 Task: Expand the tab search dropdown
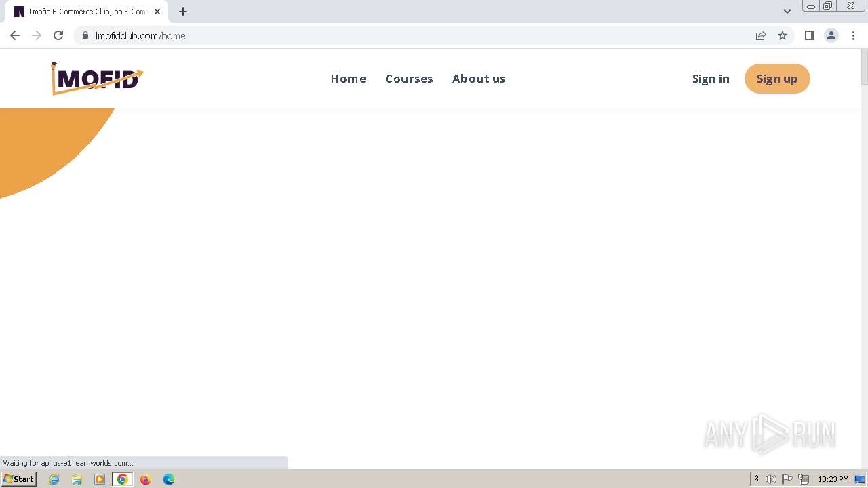[787, 12]
